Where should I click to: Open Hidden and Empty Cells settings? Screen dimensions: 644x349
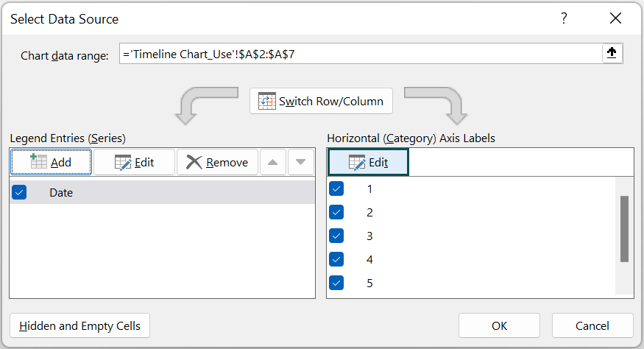click(80, 325)
